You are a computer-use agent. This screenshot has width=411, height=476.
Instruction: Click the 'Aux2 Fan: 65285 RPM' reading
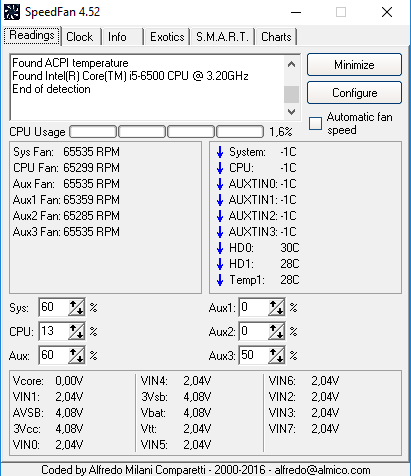pos(66,216)
